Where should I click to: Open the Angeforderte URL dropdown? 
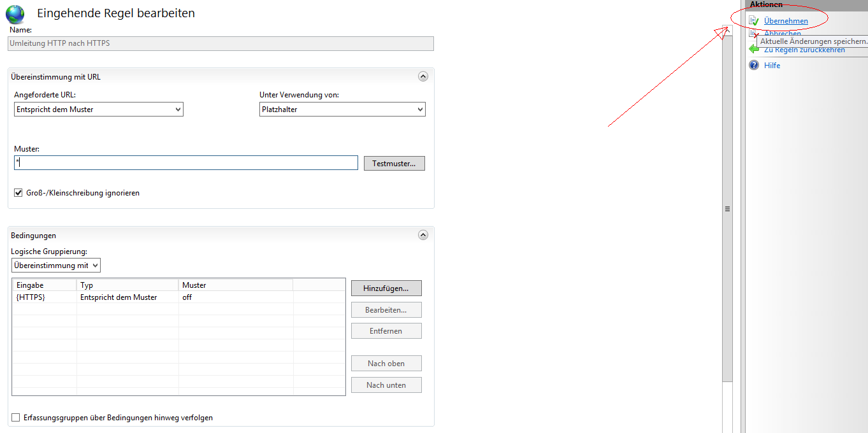98,110
